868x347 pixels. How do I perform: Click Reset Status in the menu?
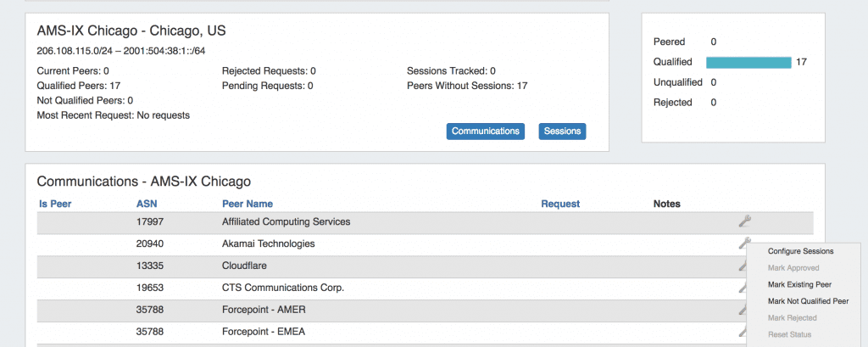point(789,334)
